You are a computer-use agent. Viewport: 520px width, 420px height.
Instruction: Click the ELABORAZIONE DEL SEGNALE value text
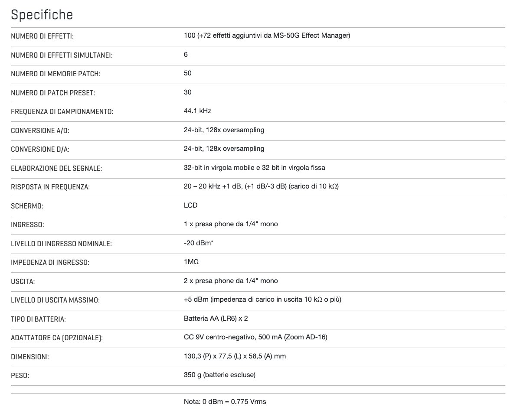[254, 167]
